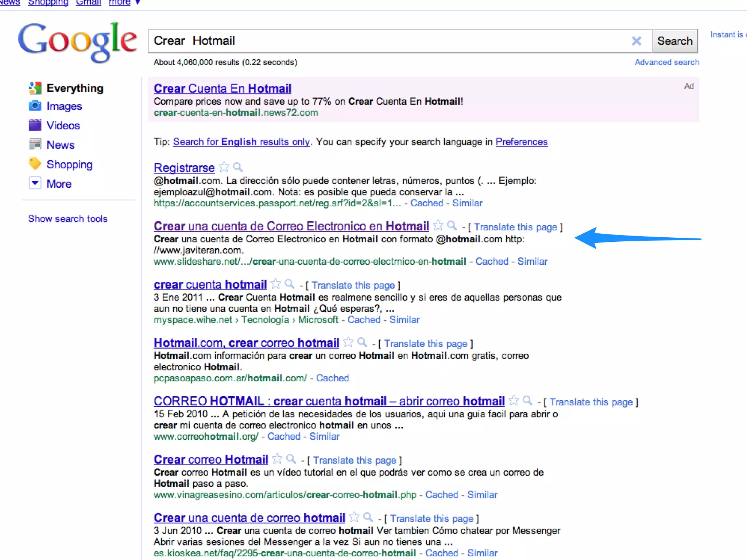Select the Shopping filter in the sidebar
Viewport: 747px width, 560px height.
(69, 164)
